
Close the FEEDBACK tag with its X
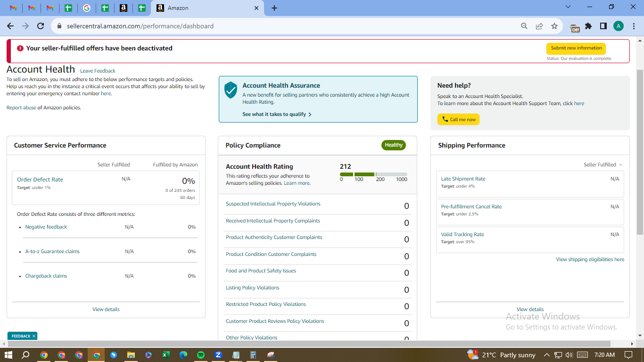pyautogui.click(x=34, y=336)
